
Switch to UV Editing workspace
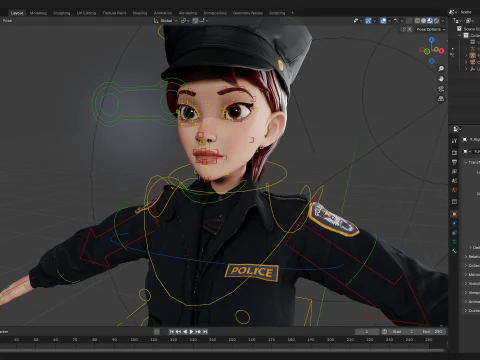click(x=86, y=13)
